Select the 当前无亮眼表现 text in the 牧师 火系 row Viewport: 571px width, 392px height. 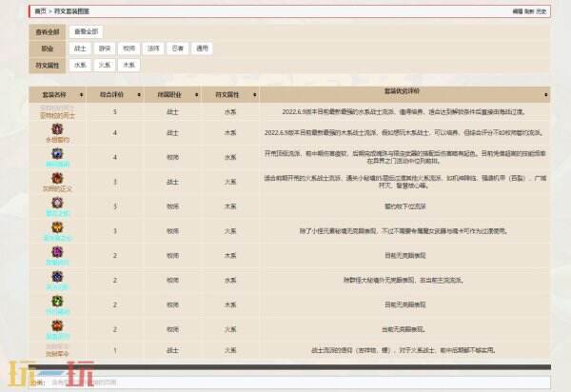pyautogui.click(x=404, y=329)
